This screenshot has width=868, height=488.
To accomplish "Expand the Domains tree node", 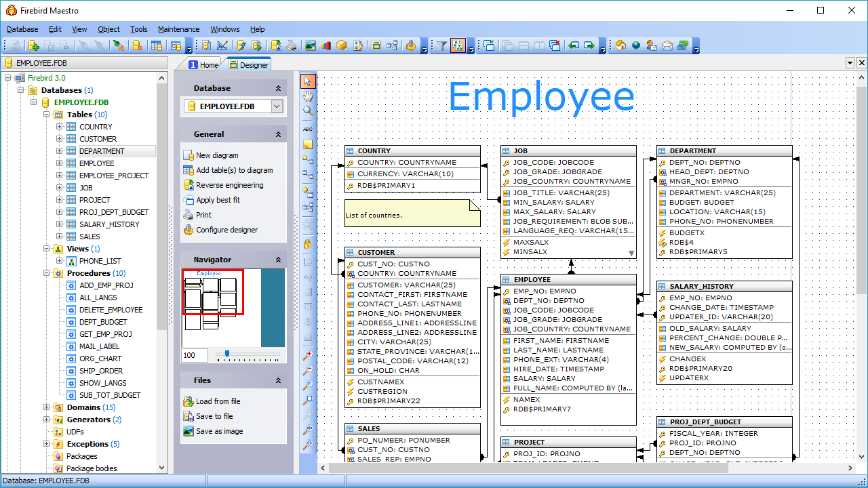I will click(x=47, y=407).
